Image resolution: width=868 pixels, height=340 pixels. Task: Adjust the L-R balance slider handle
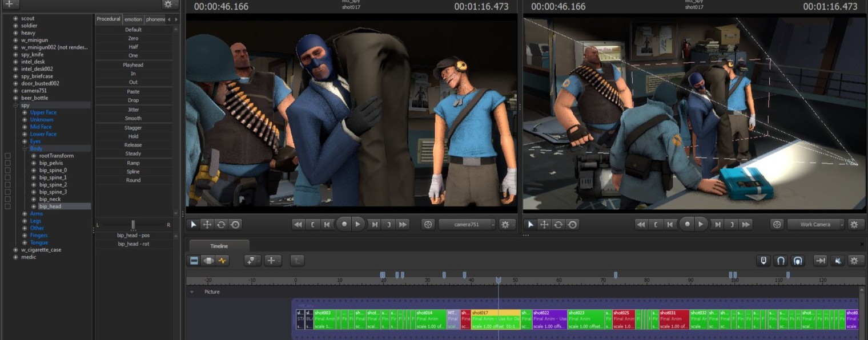click(133, 225)
